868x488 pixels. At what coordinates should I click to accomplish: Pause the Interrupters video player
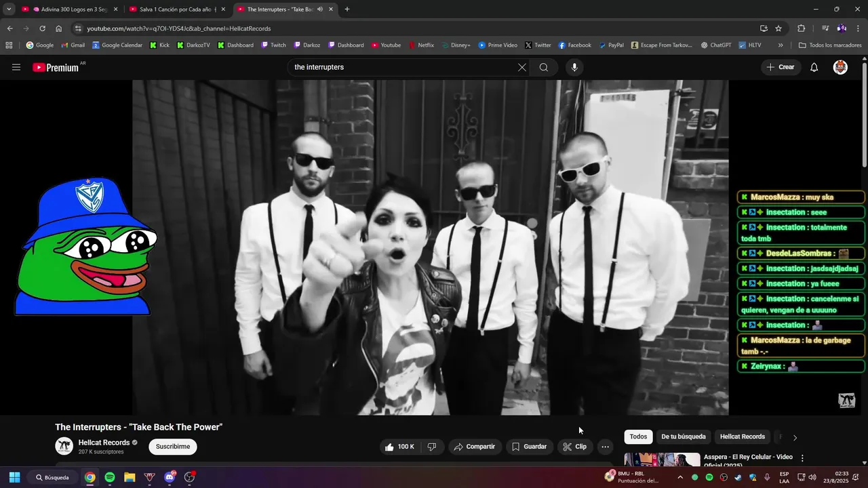point(430,247)
